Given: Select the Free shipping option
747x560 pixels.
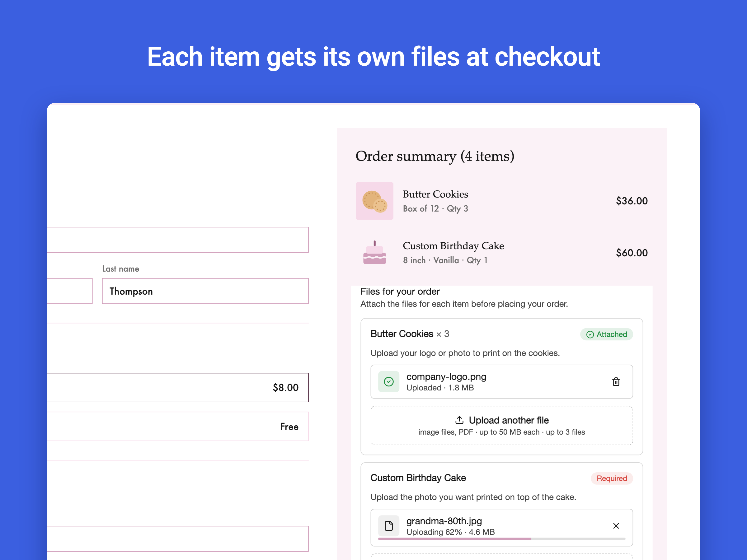Looking at the screenshot, I should [178, 426].
